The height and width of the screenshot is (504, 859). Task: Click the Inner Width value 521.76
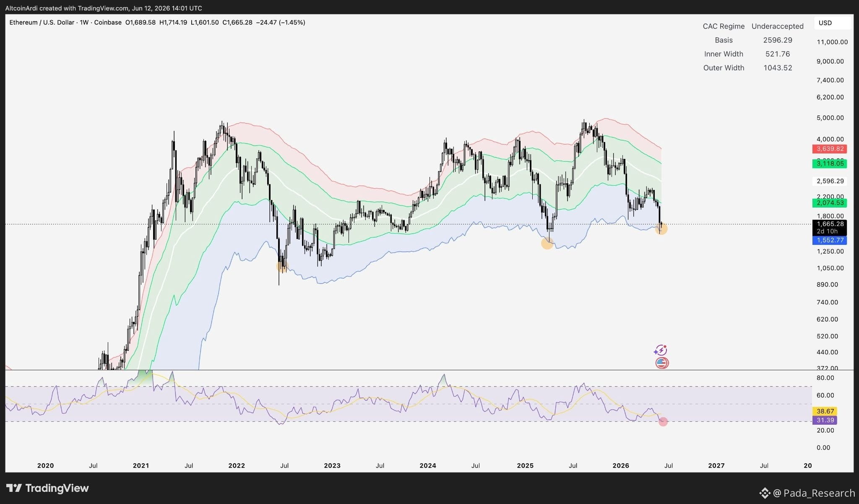point(778,54)
